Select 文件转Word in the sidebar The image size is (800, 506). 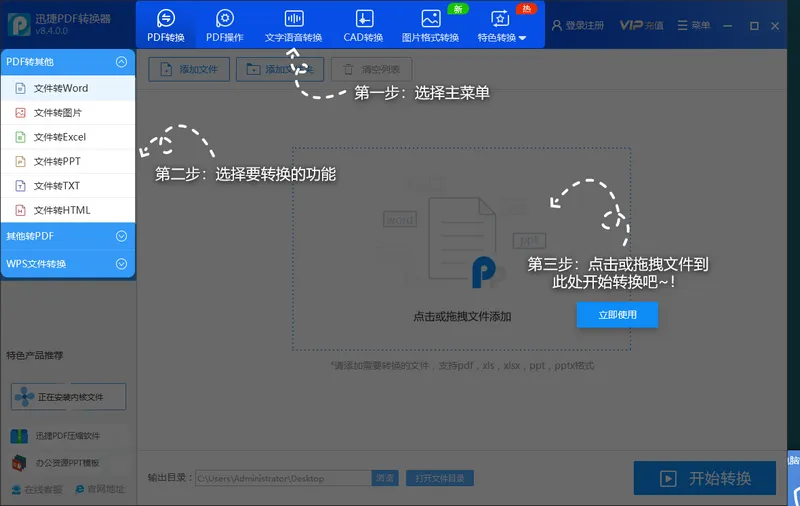[x=60, y=88]
